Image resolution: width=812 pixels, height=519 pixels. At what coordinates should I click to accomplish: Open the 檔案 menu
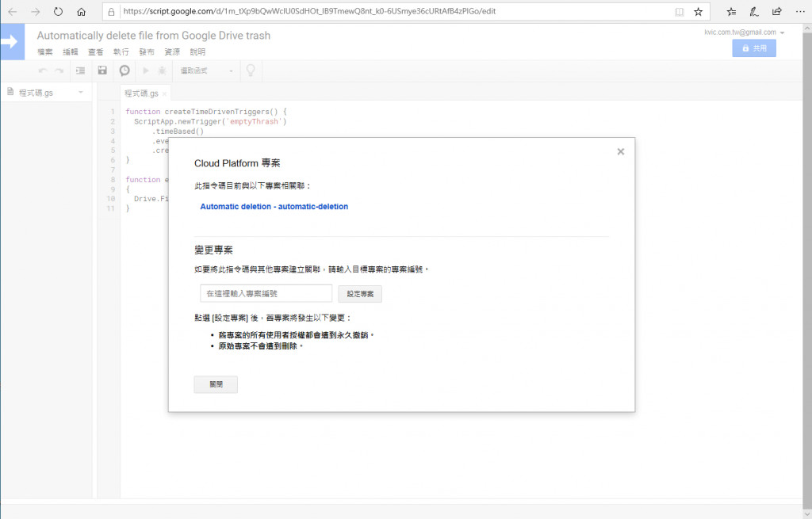(45, 52)
